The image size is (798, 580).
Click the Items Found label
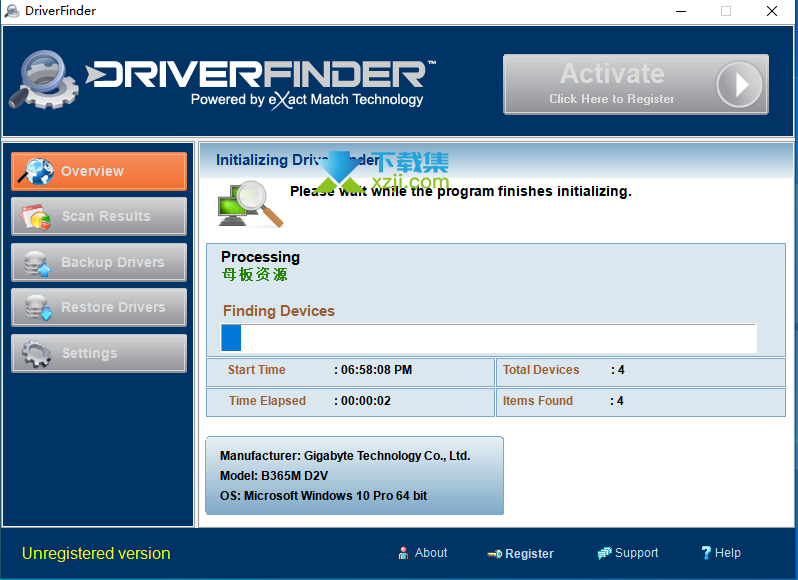pos(537,401)
